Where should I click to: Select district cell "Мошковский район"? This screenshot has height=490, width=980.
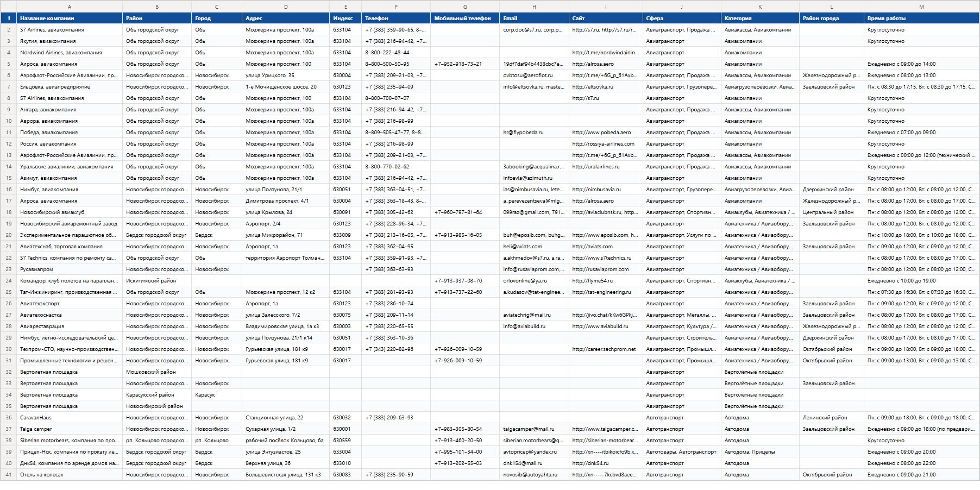click(157, 372)
